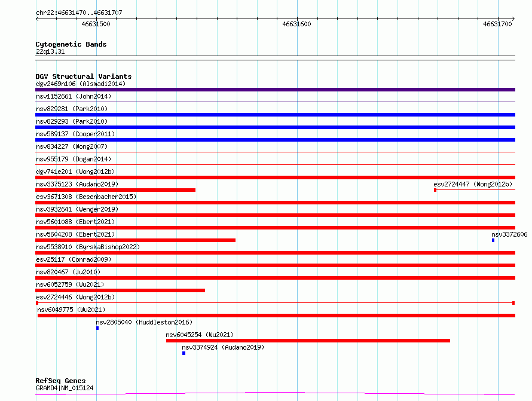Click the esv2724446 (Wong2012b) label
Viewport: 532px width, 401px height.
click(x=75, y=297)
